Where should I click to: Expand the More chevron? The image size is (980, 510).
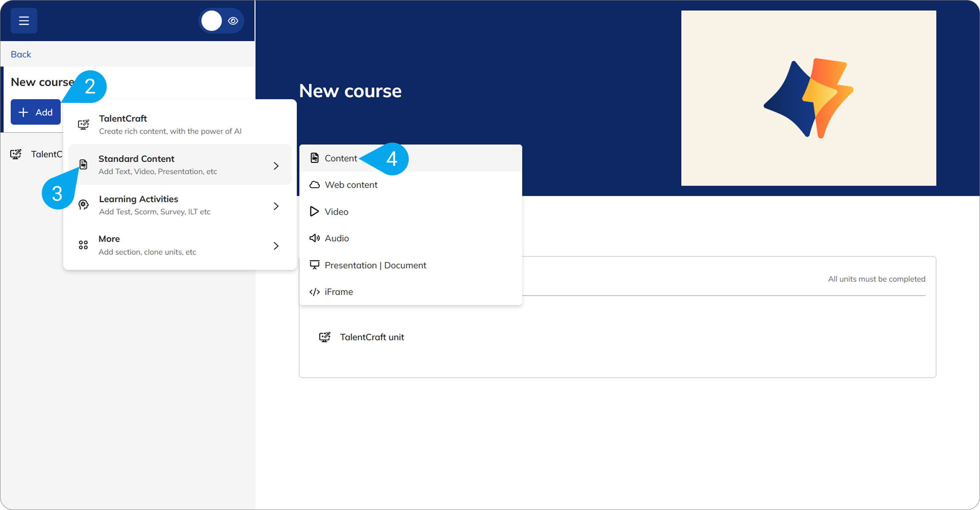276,246
